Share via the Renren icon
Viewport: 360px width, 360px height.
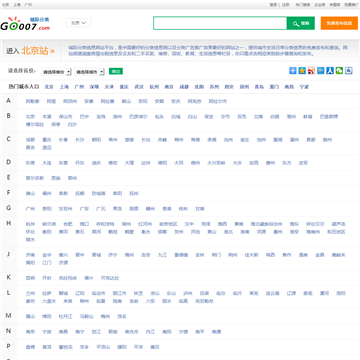[x=330, y=71]
